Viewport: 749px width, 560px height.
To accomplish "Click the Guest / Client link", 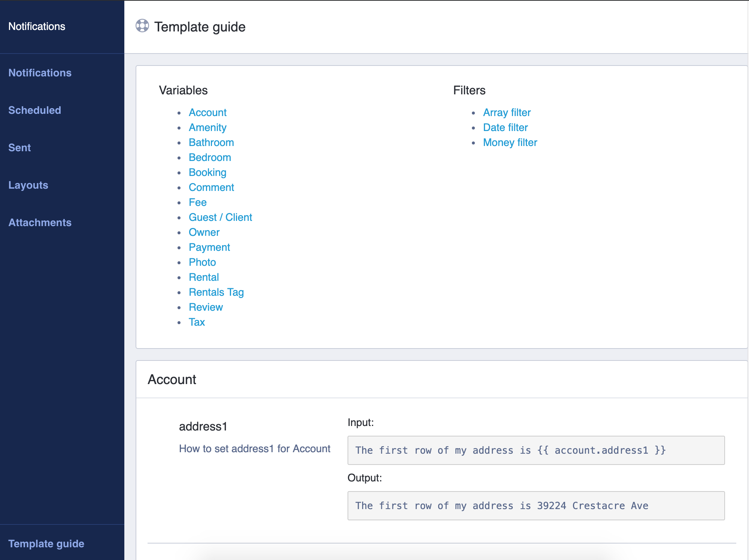I will coord(220,217).
